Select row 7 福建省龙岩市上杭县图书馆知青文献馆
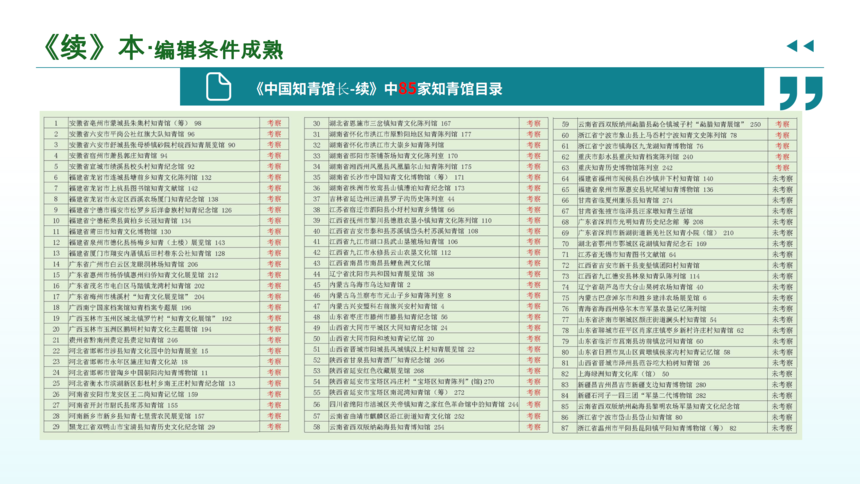The width and height of the screenshot is (860, 484). coord(166,188)
